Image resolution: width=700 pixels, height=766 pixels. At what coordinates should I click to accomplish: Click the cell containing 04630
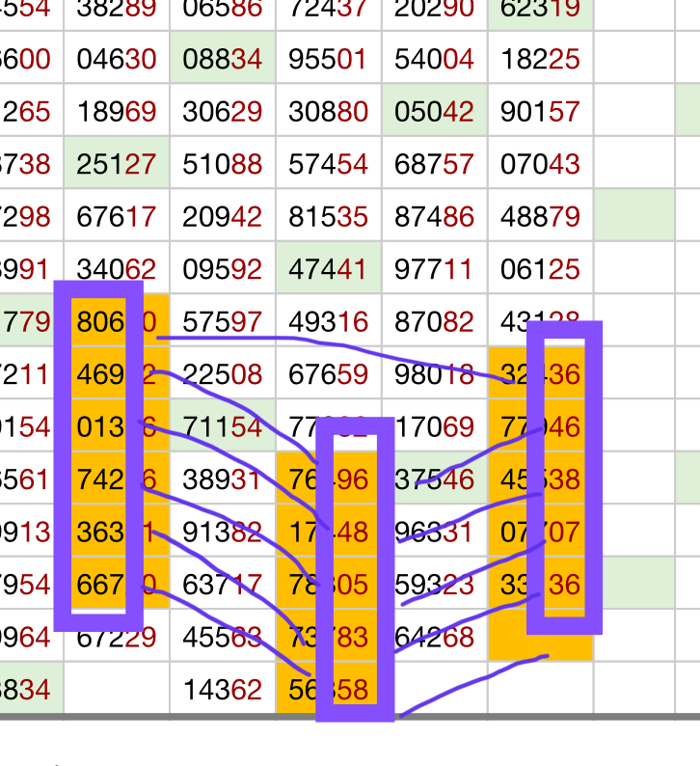[117, 60]
